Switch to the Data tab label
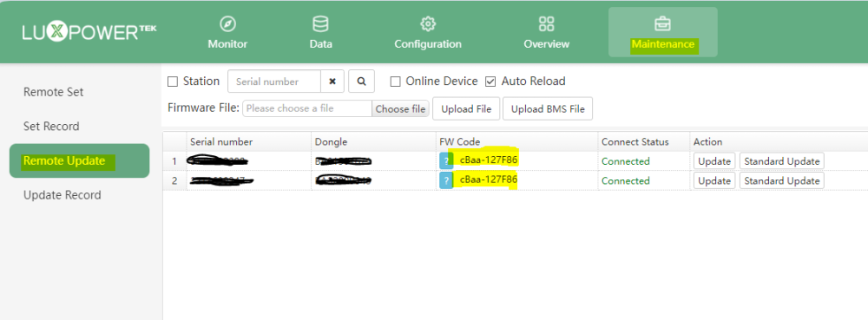 (320, 44)
